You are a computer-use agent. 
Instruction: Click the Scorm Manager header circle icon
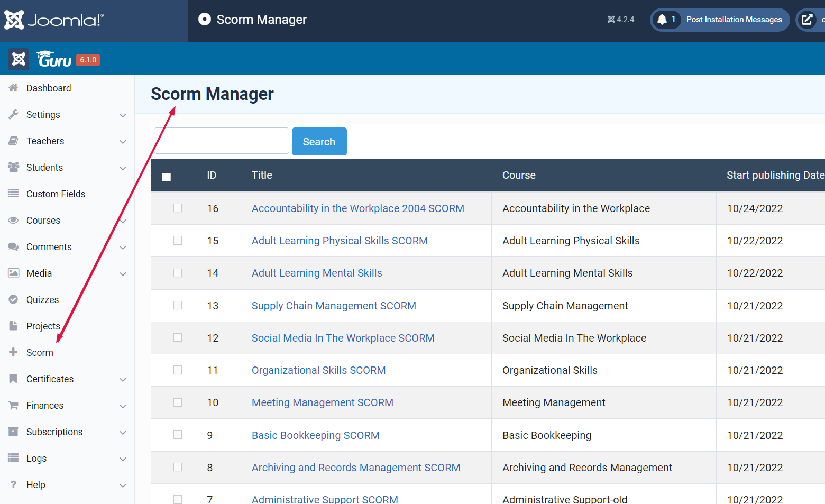coord(204,19)
